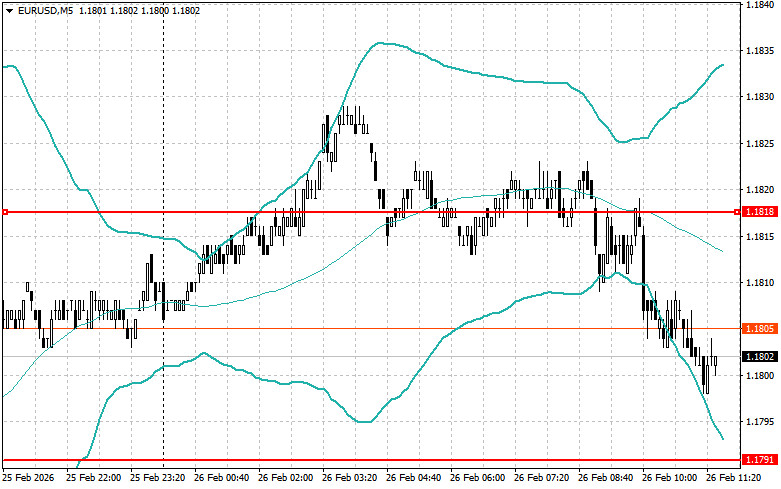Click the 26 Feb 11:20 time label
Image resolution: width=781 pixels, height=489 pixels.
click(733, 478)
